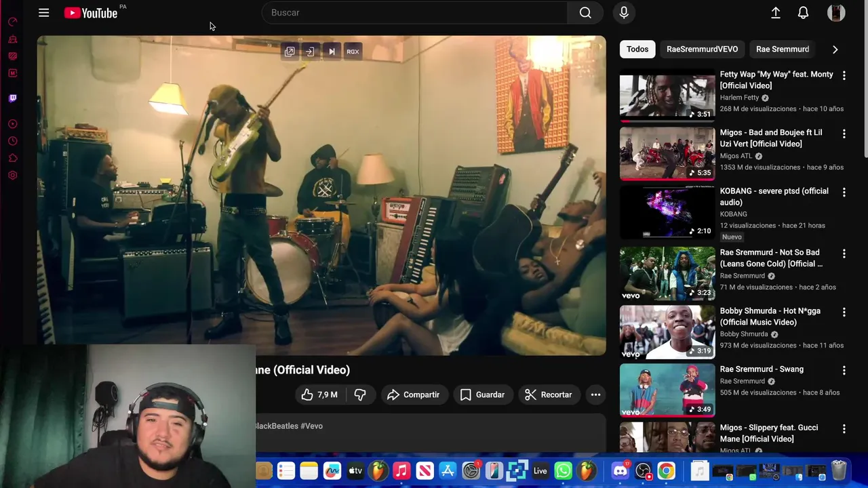
Task: Open OBS from the Dock
Action: 643,470
